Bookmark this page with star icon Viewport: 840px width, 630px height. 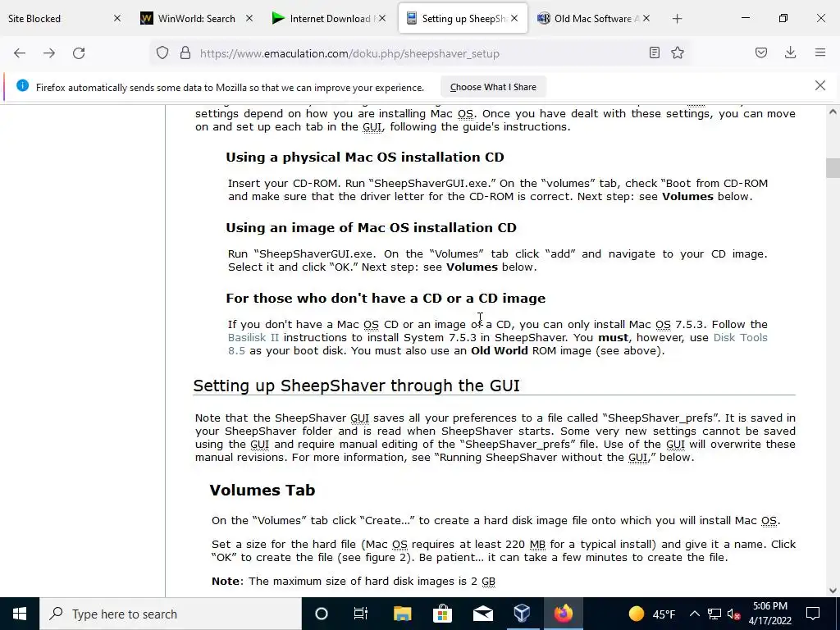(x=678, y=52)
